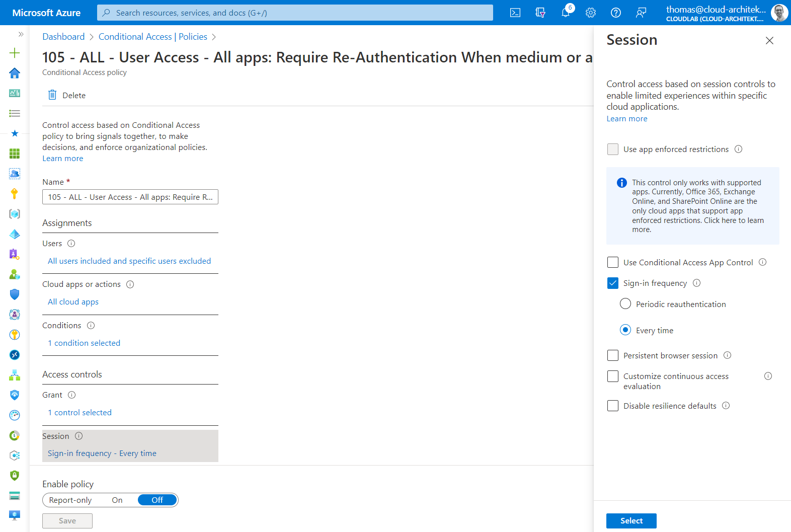Open the Dashboard chart icon in sidebar
The width and height of the screenshot is (791, 532).
15,93
